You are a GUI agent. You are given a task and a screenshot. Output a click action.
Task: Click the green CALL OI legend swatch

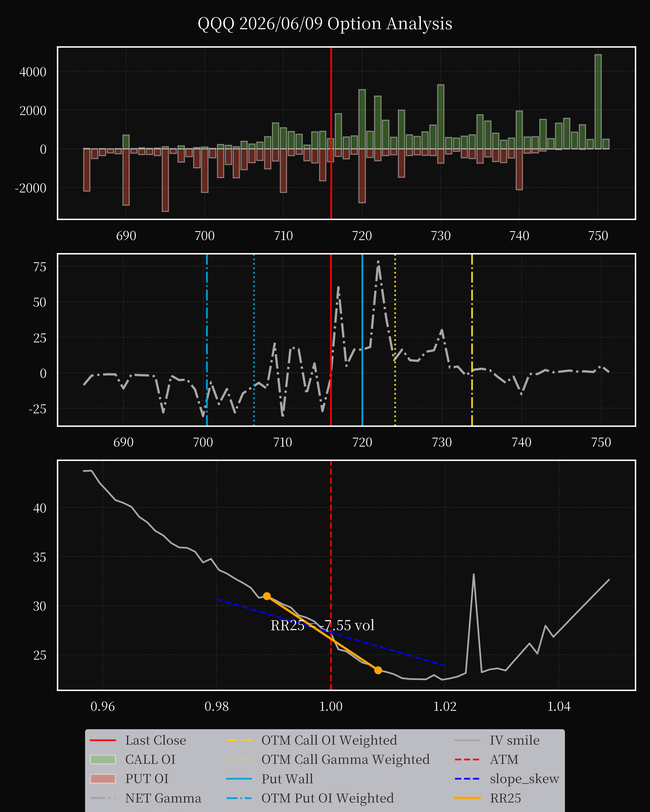pyautogui.click(x=103, y=760)
